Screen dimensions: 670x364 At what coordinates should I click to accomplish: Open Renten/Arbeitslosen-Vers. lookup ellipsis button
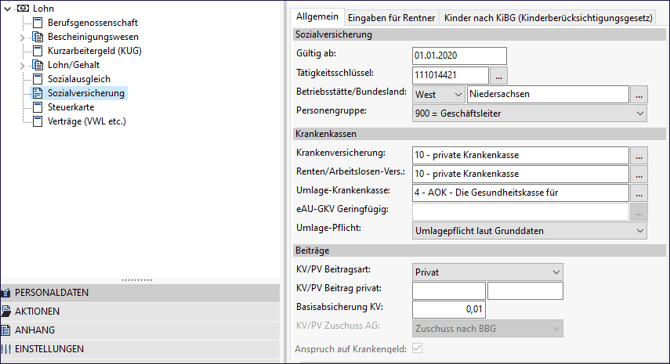pyautogui.click(x=639, y=174)
